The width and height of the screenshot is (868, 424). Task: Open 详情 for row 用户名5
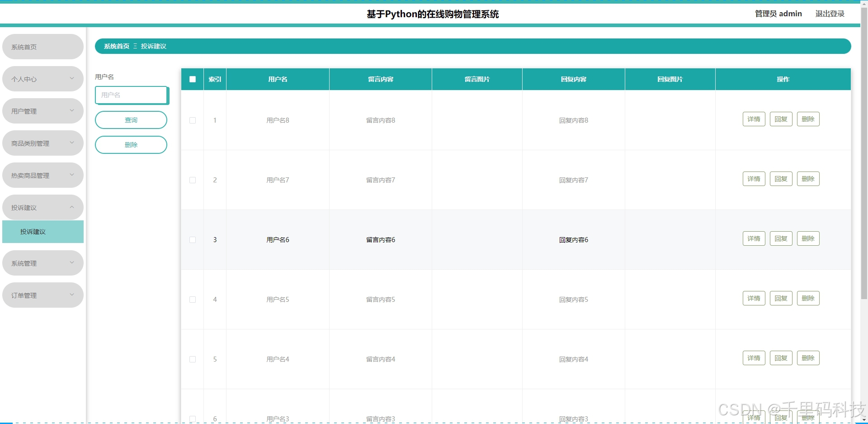click(754, 298)
